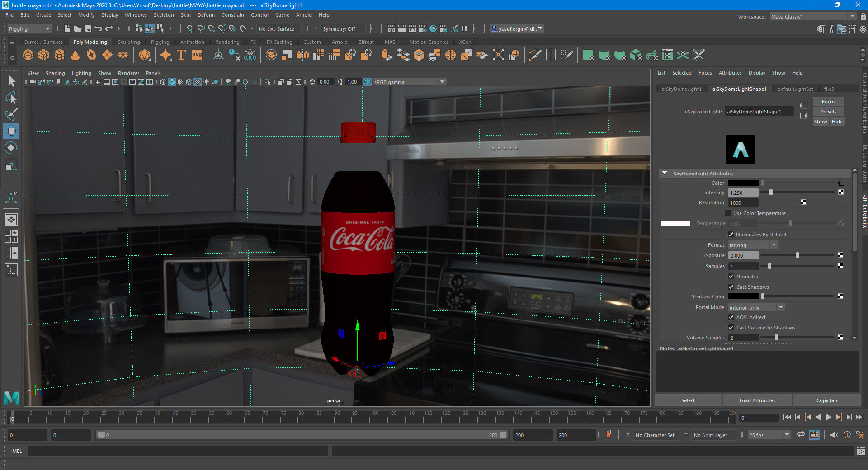Activate the Lasso selection tool
This screenshot has width=868, height=470.
pos(12,98)
